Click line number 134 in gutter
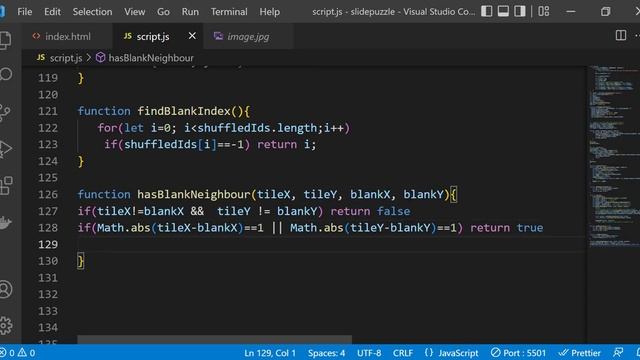The width and height of the screenshot is (640, 360). pyautogui.click(x=48, y=327)
